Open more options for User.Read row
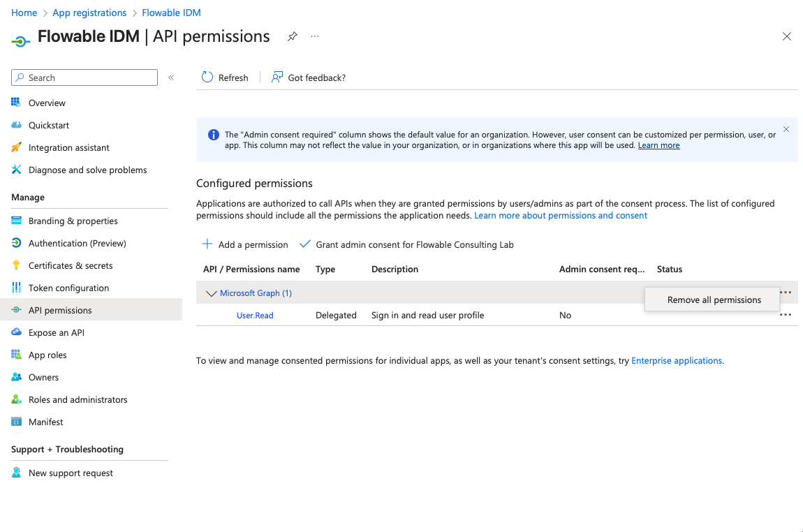The width and height of the screenshot is (803, 532). coord(786,315)
